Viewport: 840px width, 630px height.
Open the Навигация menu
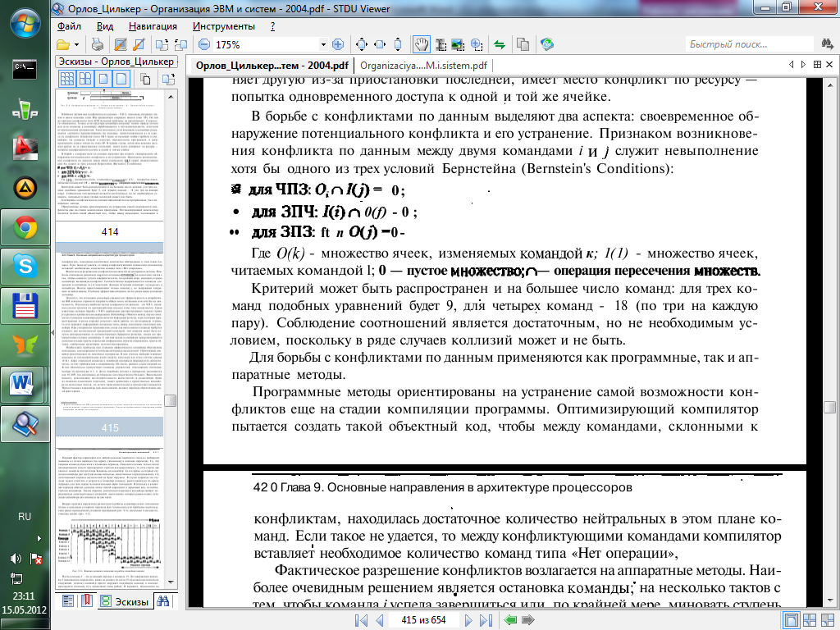click(153, 26)
